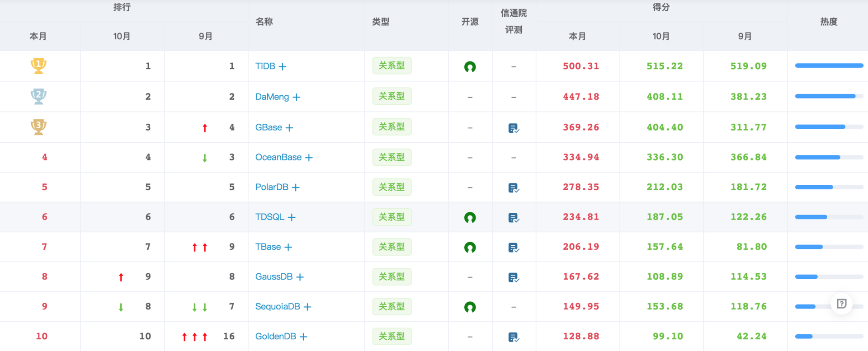Click the 关系型 type tag for OceanBase
Viewport: 868px width, 351px height.
392,157
